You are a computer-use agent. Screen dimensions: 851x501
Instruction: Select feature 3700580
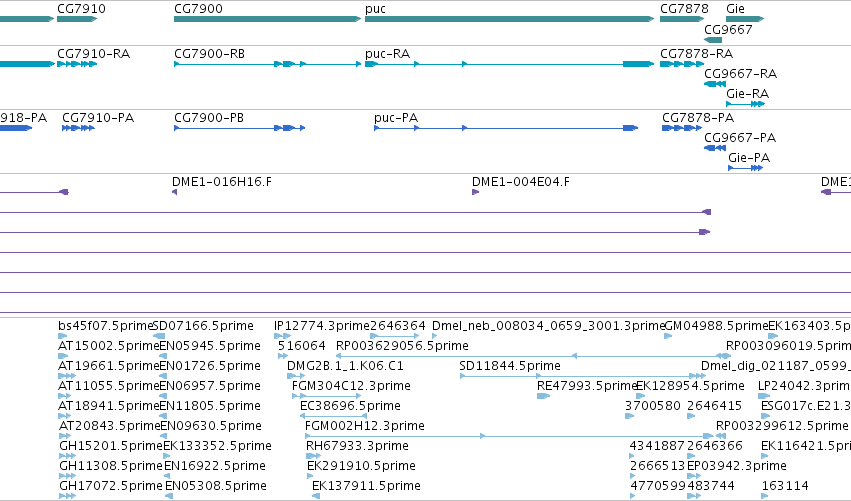point(653,406)
